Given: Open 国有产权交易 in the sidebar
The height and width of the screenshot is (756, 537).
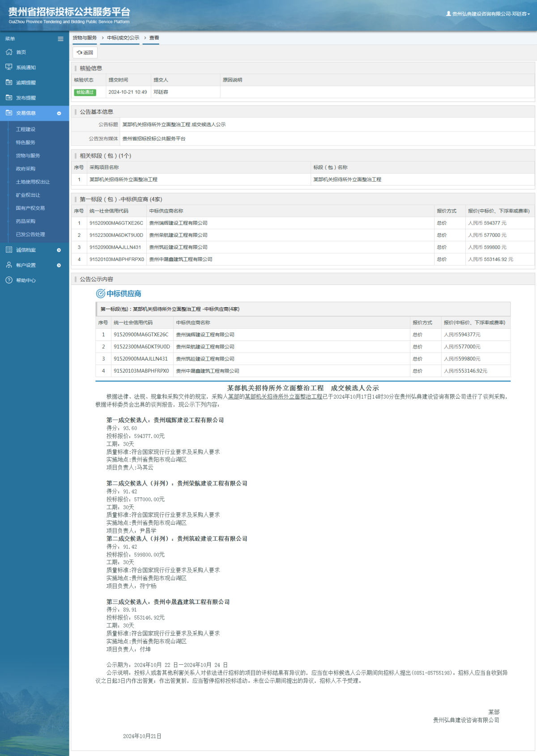Looking at the screenshot, I should 30,208.
